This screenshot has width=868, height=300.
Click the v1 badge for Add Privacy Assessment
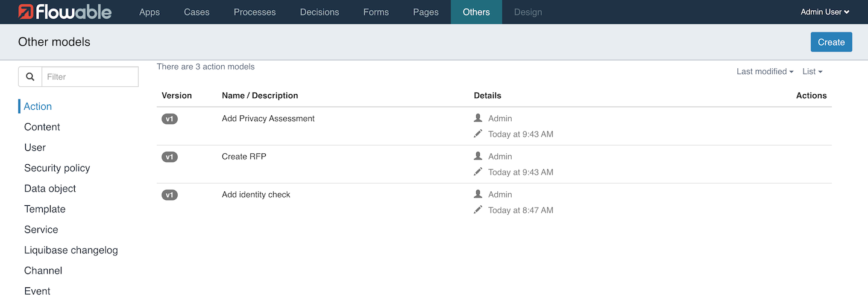(x=169, y=119)
